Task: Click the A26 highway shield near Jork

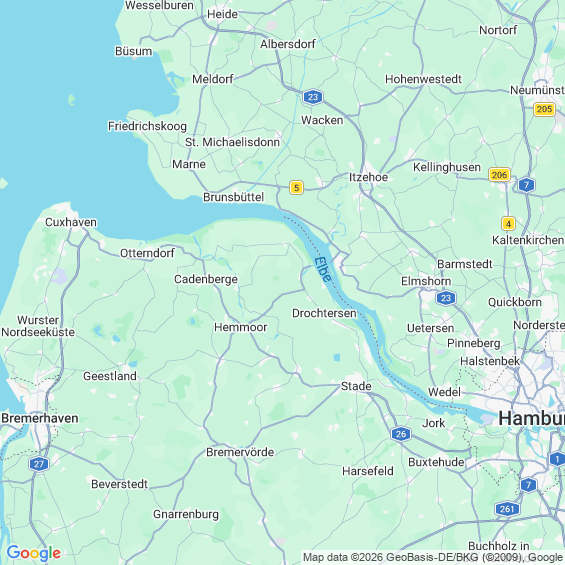Action: coord(401,434)
